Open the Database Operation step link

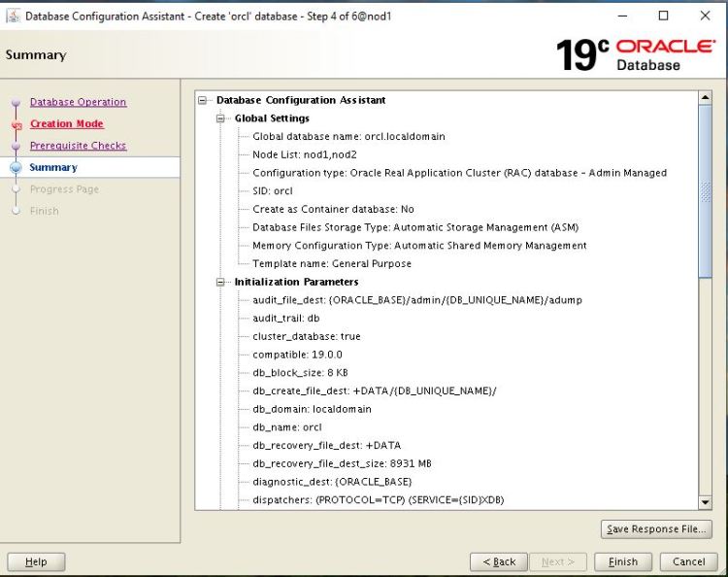pyautogui.click(x=78, y=102)
